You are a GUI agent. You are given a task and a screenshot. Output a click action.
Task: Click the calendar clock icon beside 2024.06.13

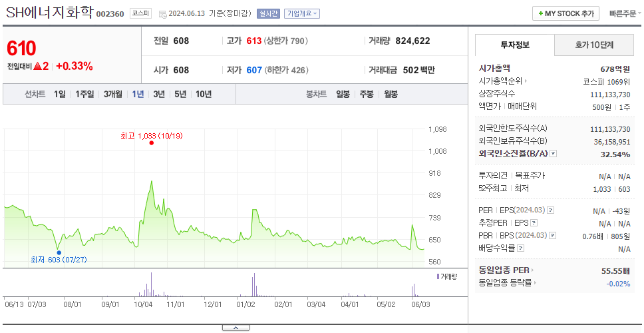162,14
